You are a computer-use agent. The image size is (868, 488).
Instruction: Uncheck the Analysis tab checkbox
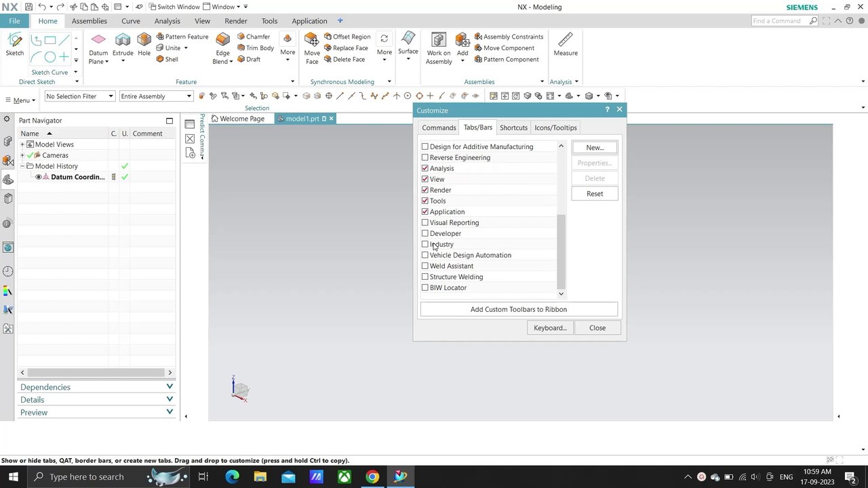click(x=425, y=168)
